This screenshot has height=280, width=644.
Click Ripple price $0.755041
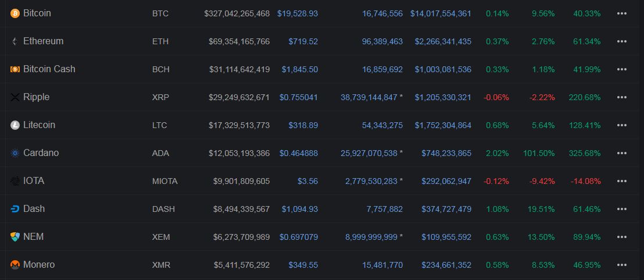(299, 97)
